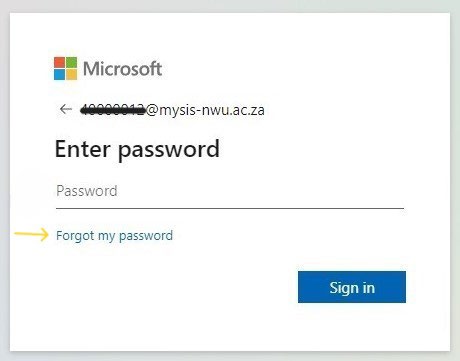This screenshot has height=361, width=460.
Task: Click the scribbled-out username redaction mark
Action: tap(113, 109)
